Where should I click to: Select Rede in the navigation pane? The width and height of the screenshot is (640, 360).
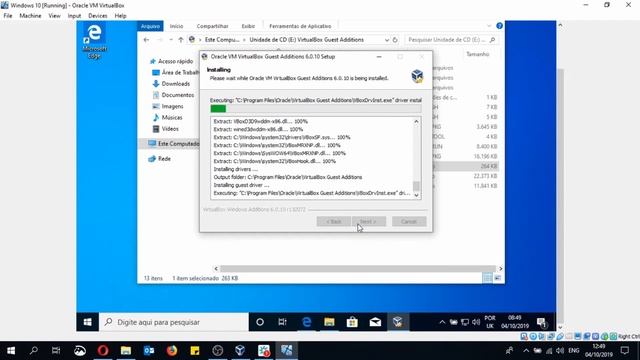pos(164,158)
